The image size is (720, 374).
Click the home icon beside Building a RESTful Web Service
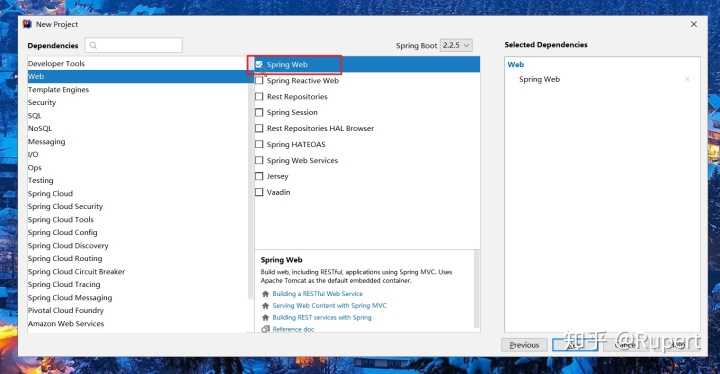coord(265,294)
